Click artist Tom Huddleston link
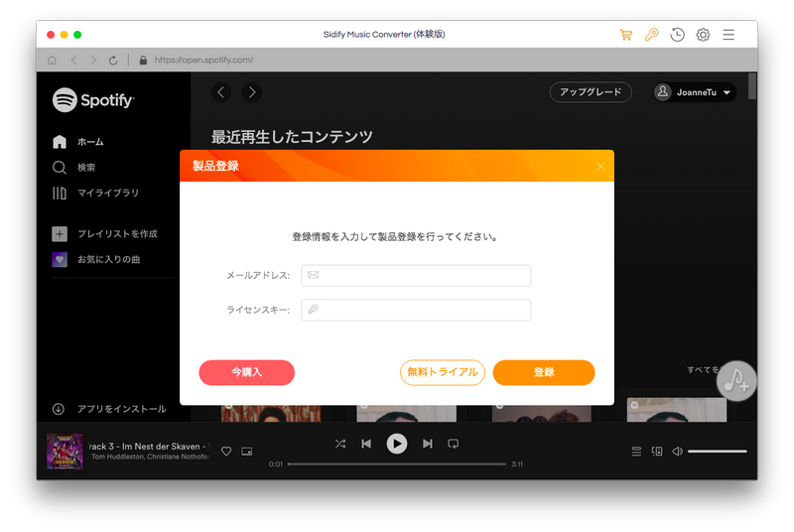The width and height of the screenshot is (794, 532). pyautogui.click(x=118, y=457)
